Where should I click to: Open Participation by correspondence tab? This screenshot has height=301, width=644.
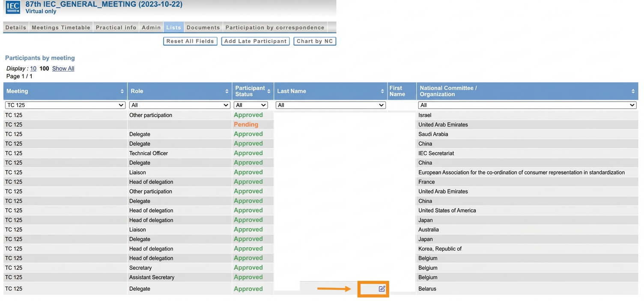(x=275, y=27)
